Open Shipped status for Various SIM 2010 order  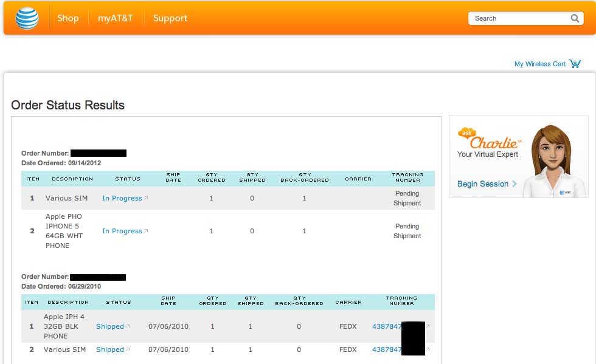(110, 349)
